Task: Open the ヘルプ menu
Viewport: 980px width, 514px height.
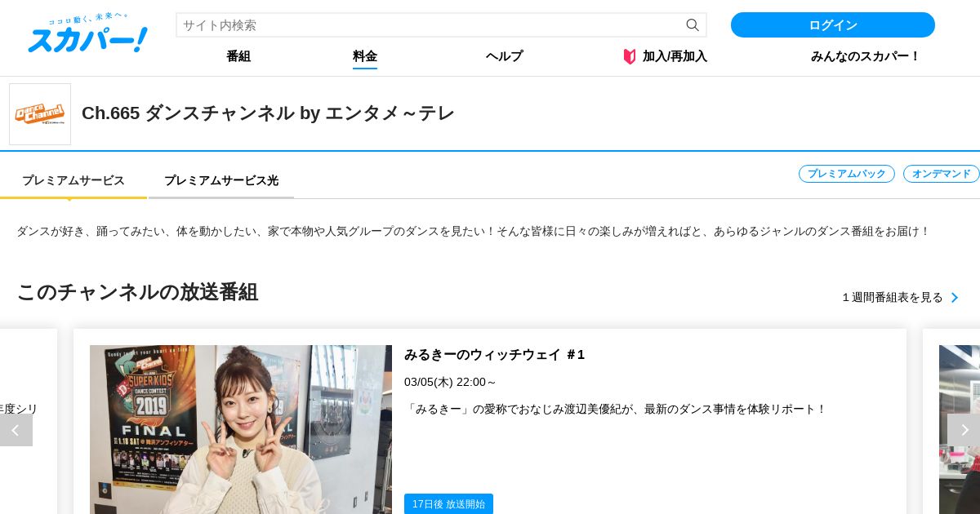Action: [x=505, y=56]
